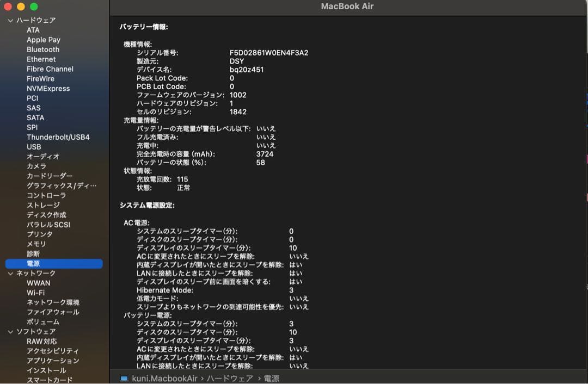Click the システム電源設定 heading
This screenshot has width=588, height=384.
(147, 205)
